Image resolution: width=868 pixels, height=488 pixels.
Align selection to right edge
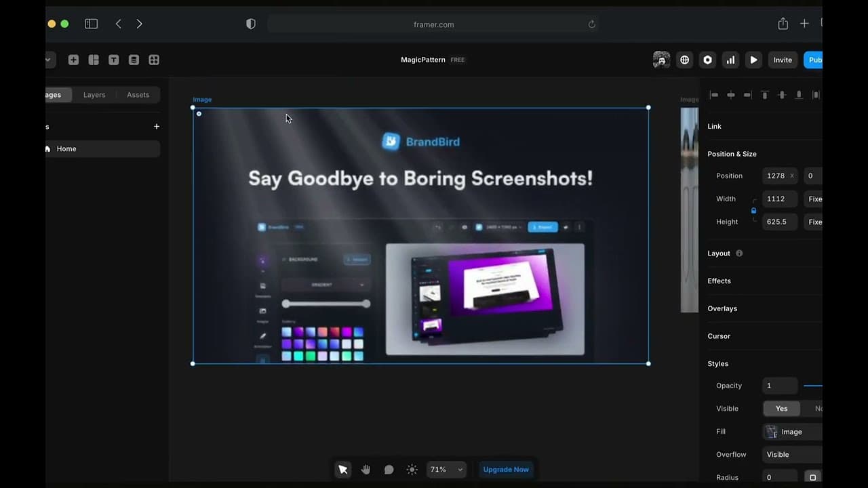tap(748, 95)
